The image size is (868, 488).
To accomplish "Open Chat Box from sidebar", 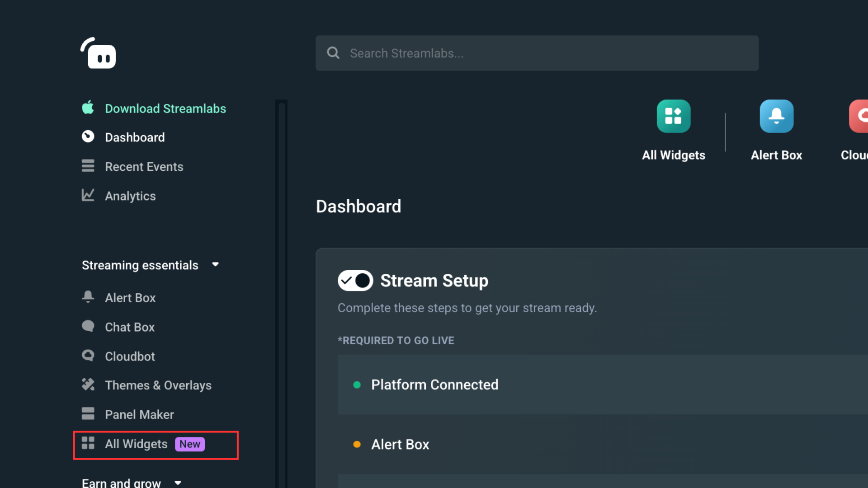I will 130,327.
